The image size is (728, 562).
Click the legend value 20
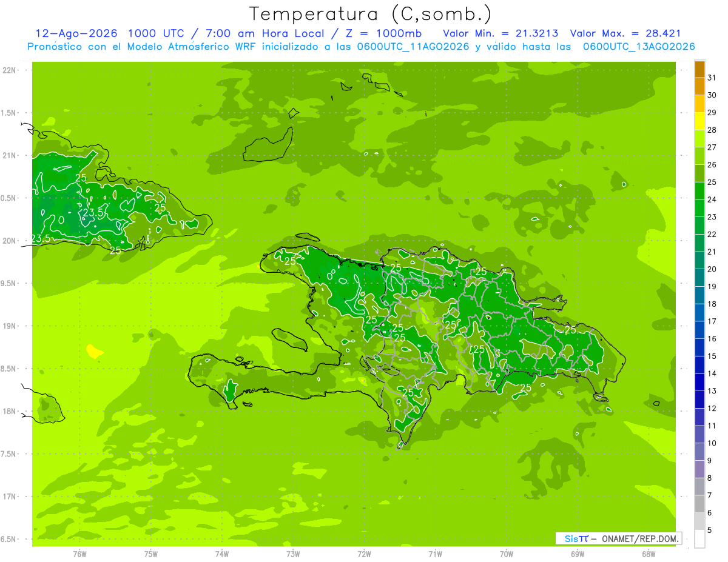point(712,269)
